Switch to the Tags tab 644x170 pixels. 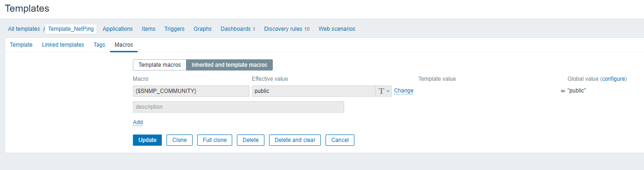[99, 45]
